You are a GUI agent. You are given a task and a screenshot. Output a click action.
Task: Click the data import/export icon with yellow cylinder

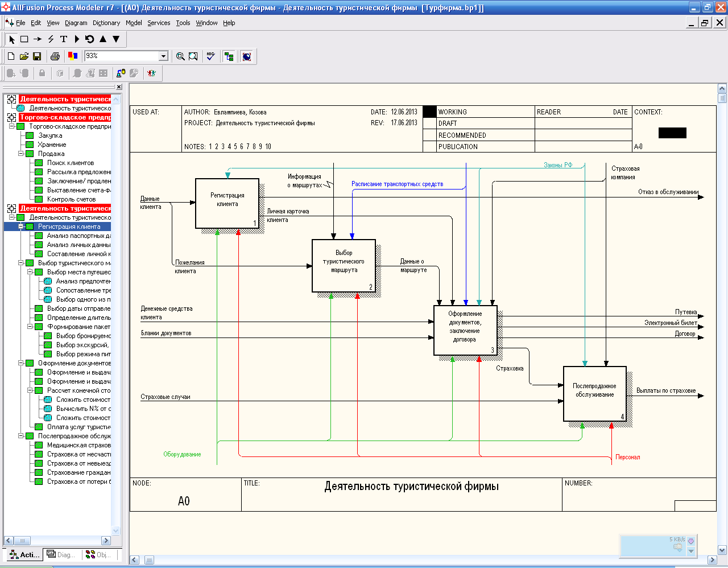pyautogui.click(x=121, y=73)
